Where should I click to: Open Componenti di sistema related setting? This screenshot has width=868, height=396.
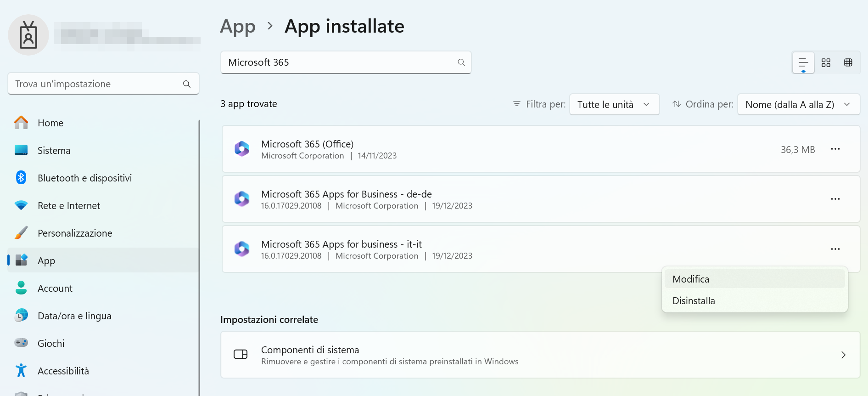(x=540, y=355)
